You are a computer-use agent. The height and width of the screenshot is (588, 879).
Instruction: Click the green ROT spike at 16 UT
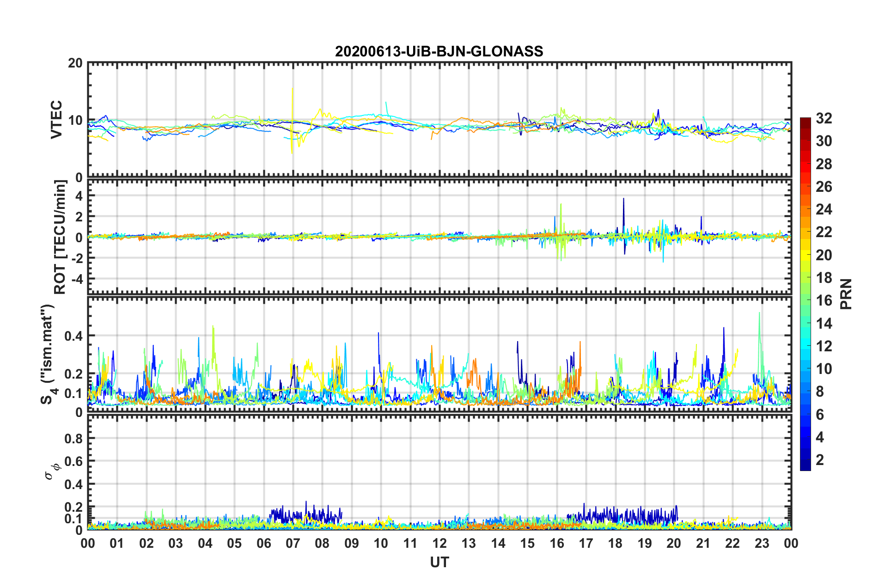click(x=561, y=231)
